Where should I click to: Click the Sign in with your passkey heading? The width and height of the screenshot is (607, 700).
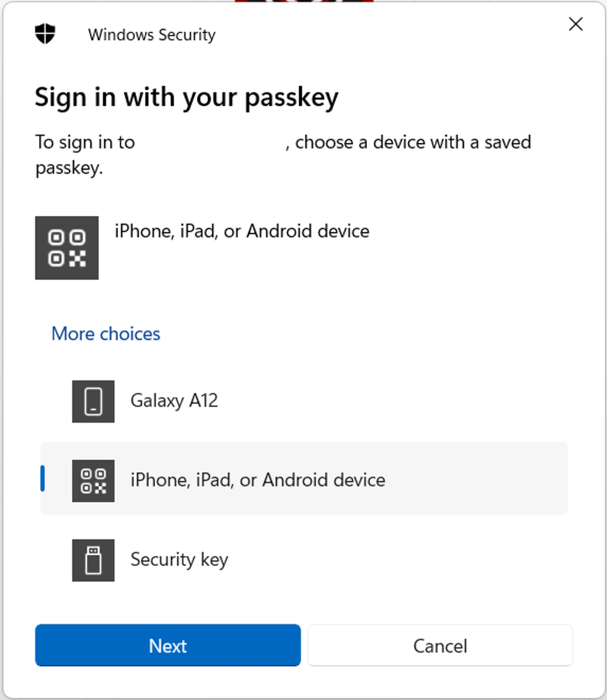point(186,97)
